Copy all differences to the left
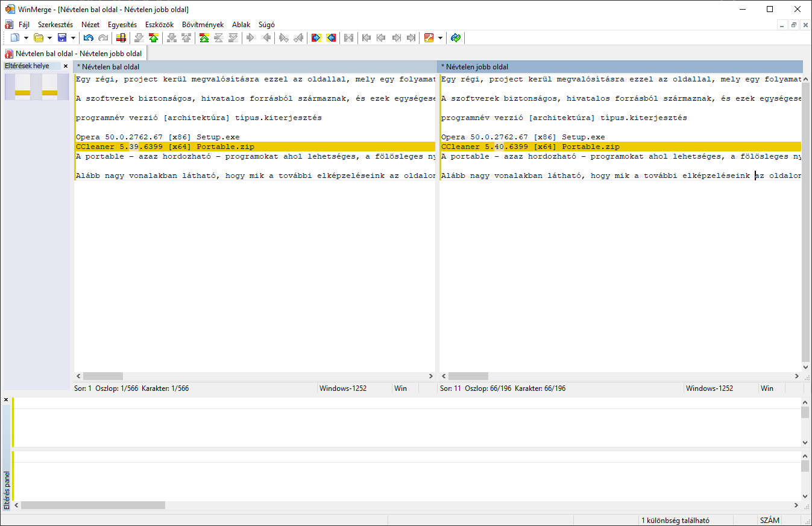 pyautogui.click(x=331, y=38)
